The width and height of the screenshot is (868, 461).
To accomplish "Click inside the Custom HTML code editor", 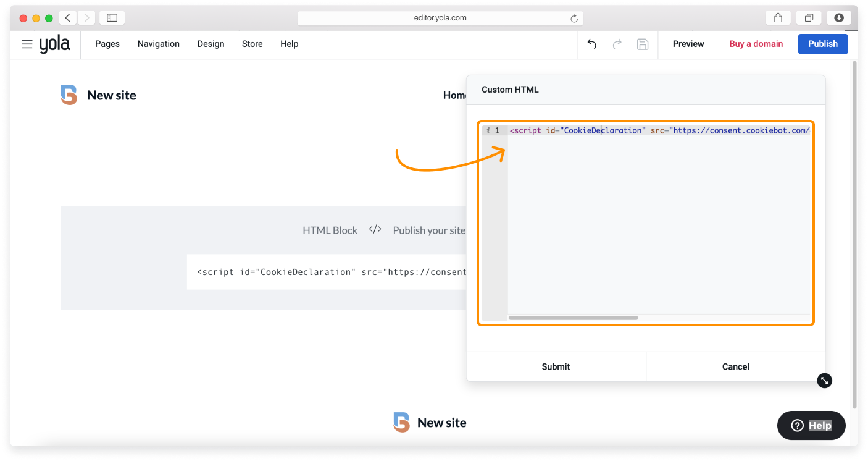I will [x=657, y=222].
